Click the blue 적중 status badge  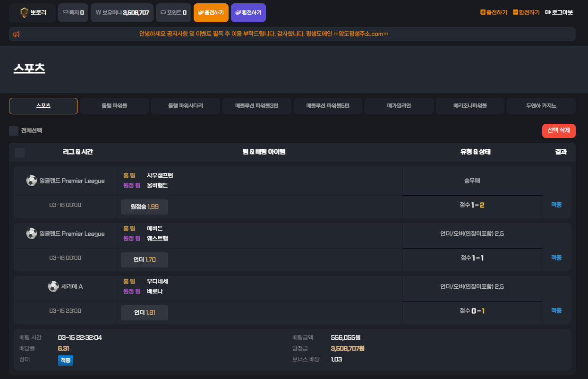tap(66, 361)
